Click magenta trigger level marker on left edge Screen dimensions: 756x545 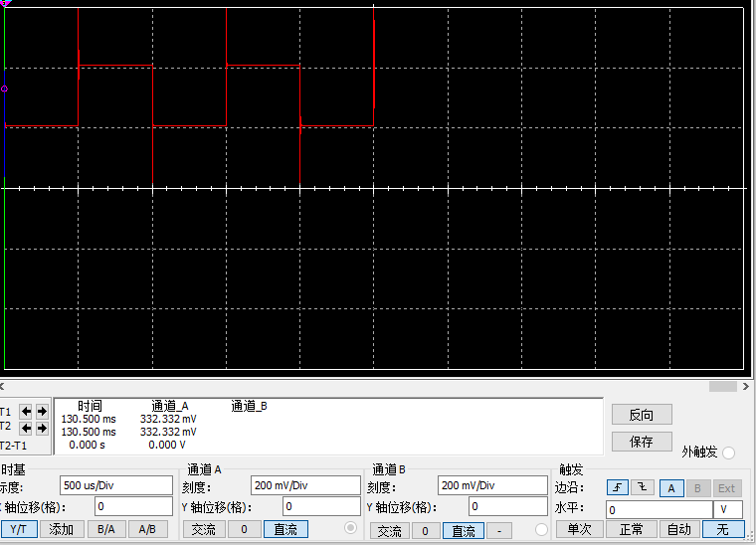(4, 89)
